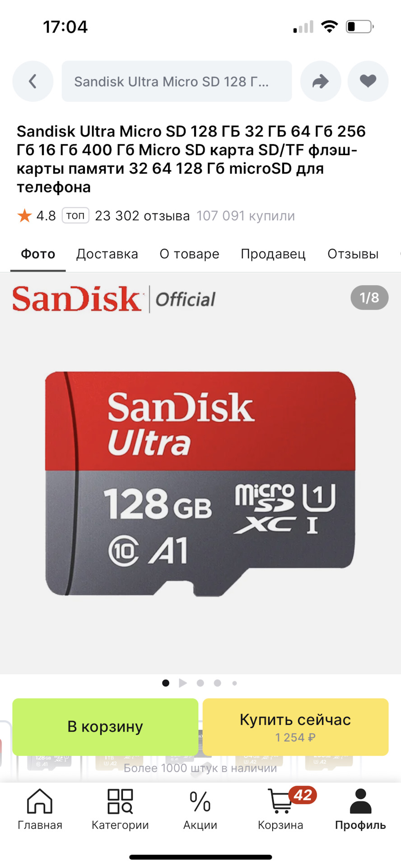Add product to favorites with heart icon

368,81
